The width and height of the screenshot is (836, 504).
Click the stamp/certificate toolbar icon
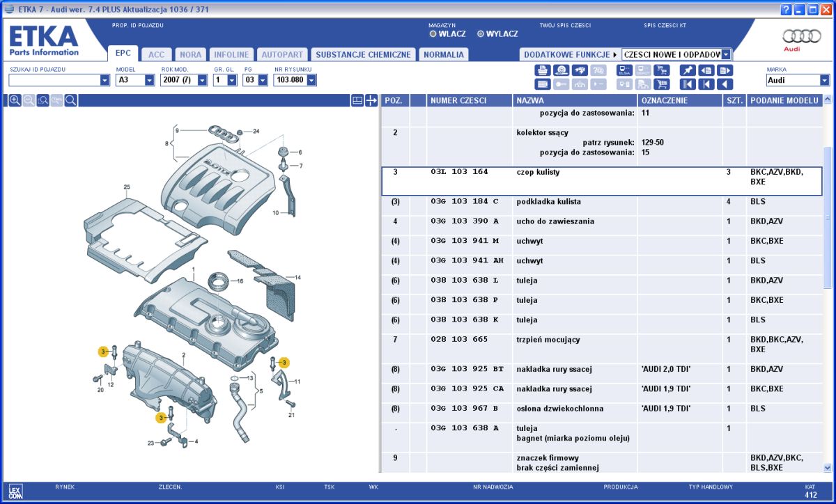561,70
